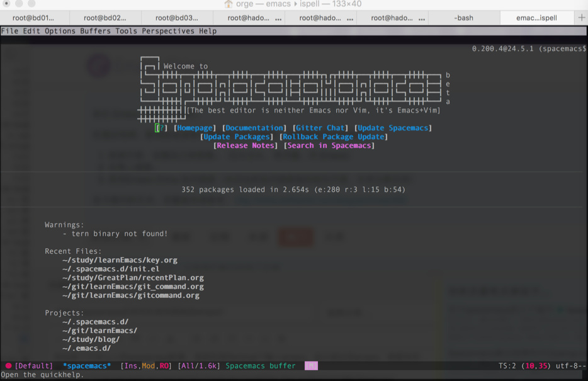The image size is (588, 381).
Task: Switch to the -bash terminal tab
Action: pyautogui.click(x=464, y=18)
